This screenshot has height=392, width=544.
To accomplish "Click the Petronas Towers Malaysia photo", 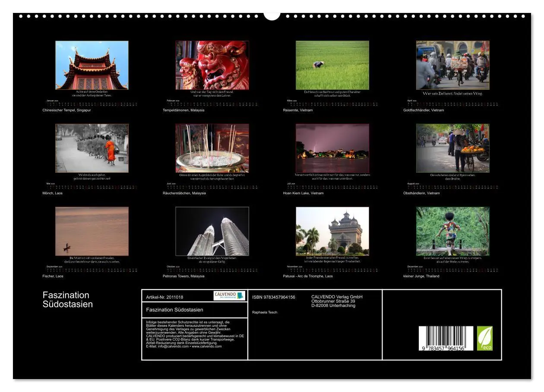I will (212, 231).
